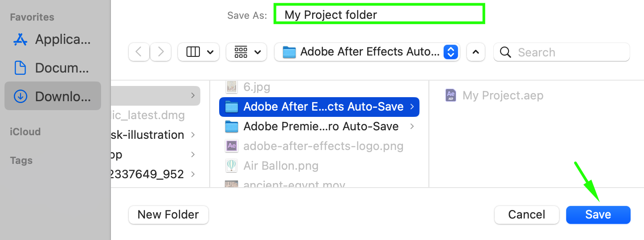Click the magnifier icon in Search
The height and width of the screenshot is (240, 644).
coord(505,52)
